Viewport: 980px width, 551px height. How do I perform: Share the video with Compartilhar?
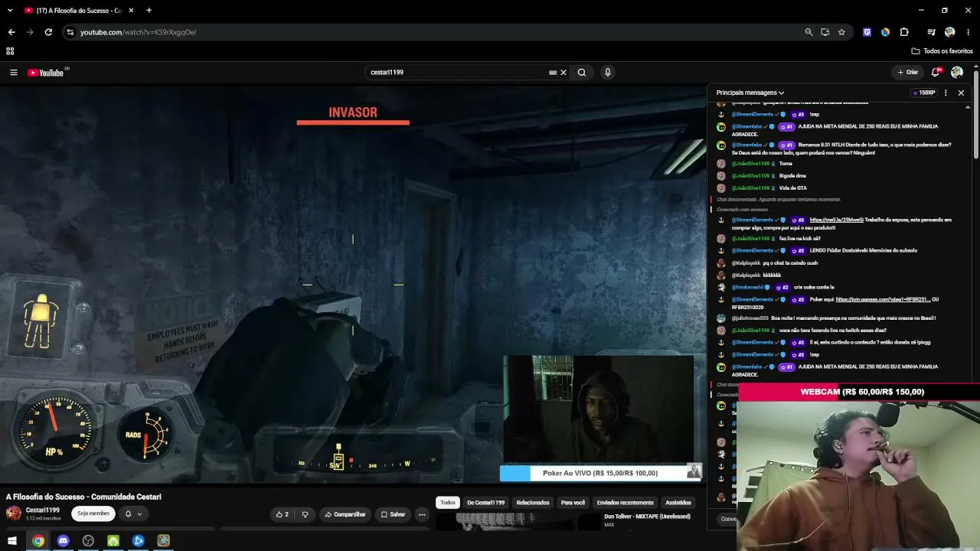(x=345, y=514)
